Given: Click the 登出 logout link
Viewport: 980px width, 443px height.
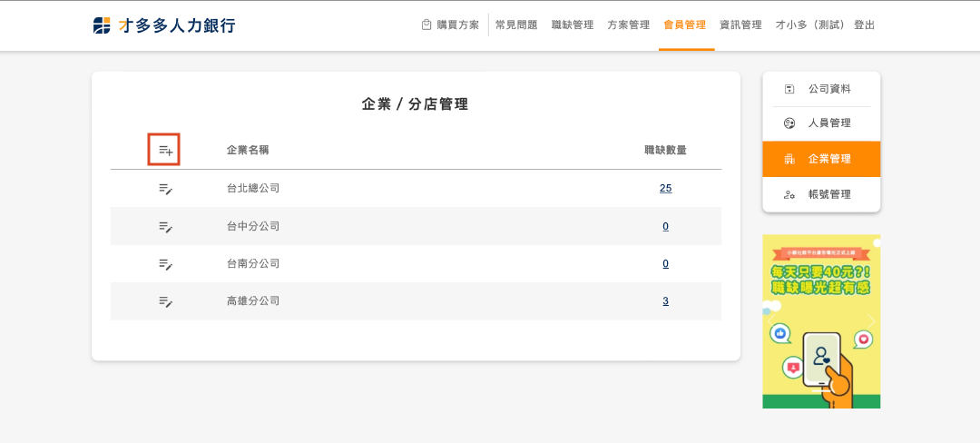Looking at the screenshot, I should (865, 25).
